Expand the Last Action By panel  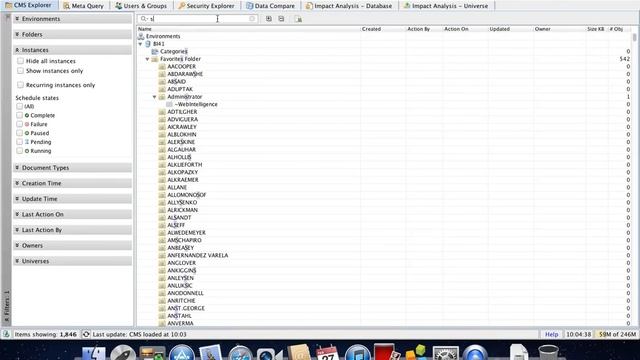(x=73, y=230)
